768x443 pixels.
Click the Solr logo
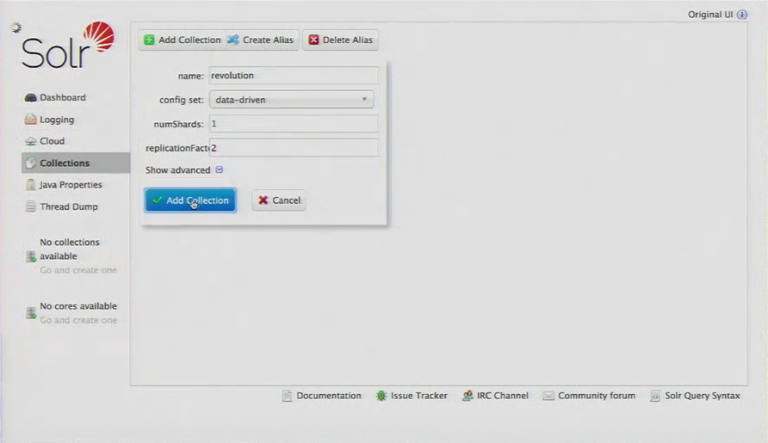click(66, 47)
